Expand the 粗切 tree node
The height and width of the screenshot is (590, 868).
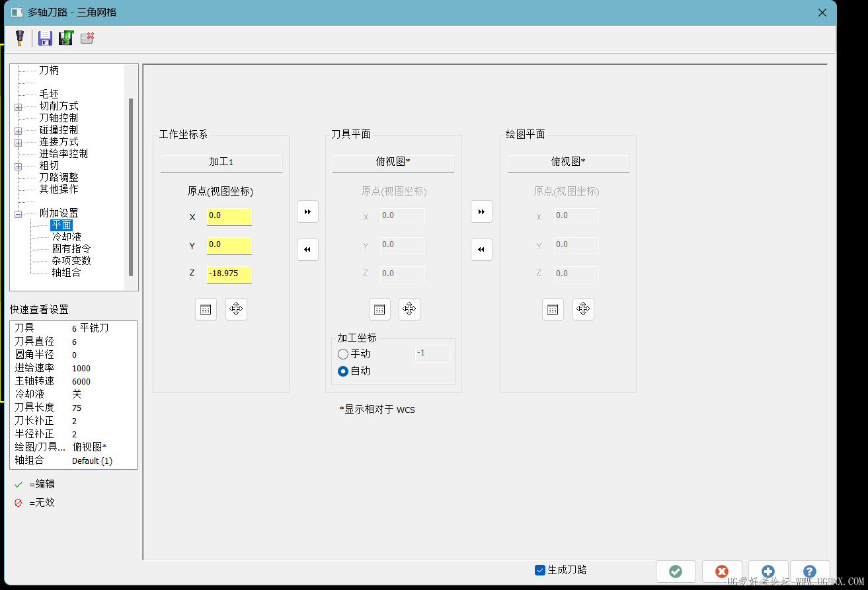[x=19, y=166]
